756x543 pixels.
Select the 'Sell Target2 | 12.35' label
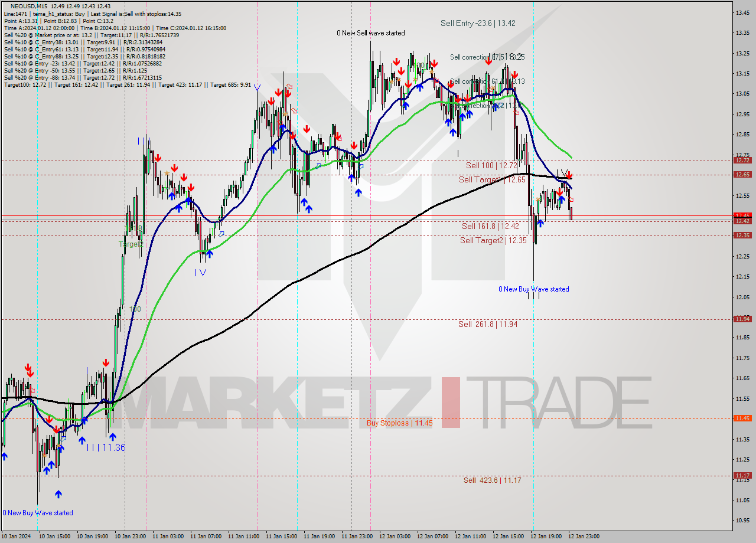(493, 240)
